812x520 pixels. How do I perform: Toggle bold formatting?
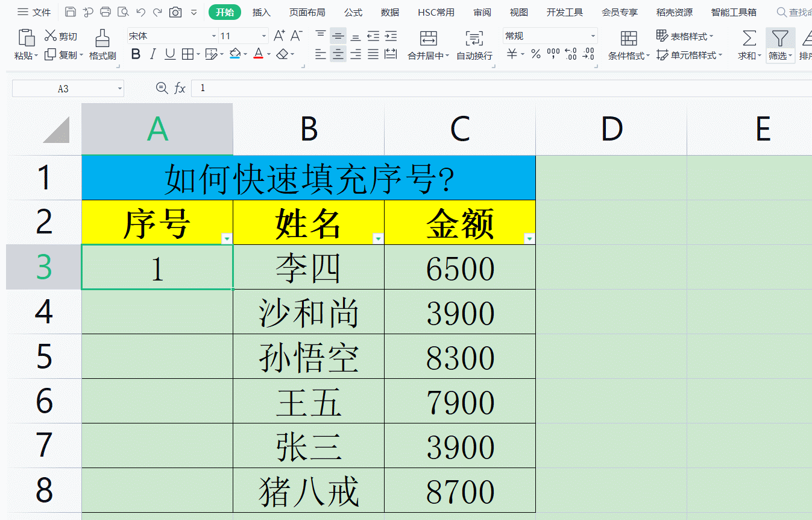pos(136,55)
